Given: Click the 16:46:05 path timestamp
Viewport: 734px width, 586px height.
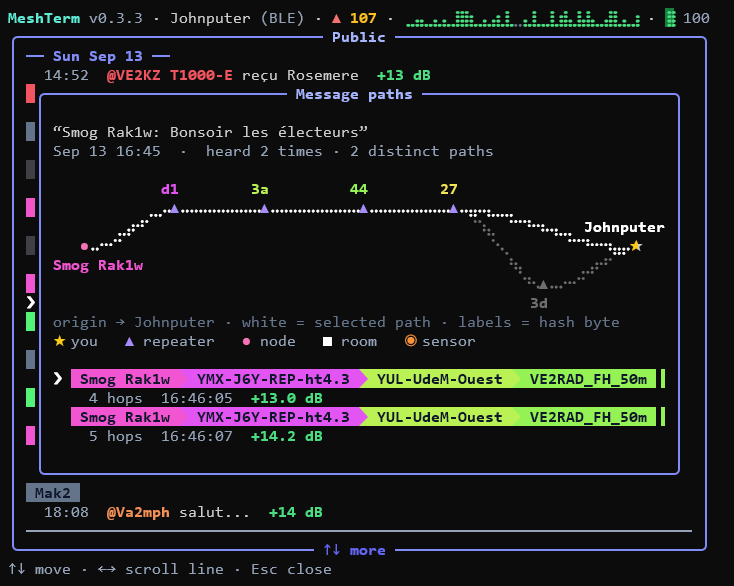Looking at the screenshot, I should [x=197, y=398].
